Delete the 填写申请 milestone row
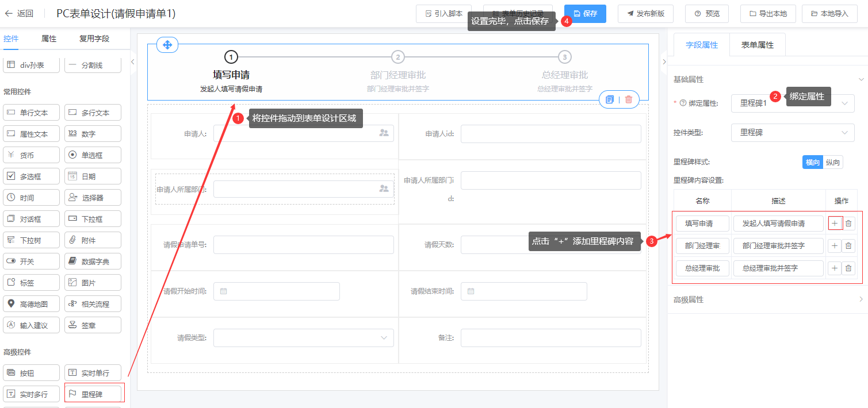The image size is (868, 408). coord(848,223)
